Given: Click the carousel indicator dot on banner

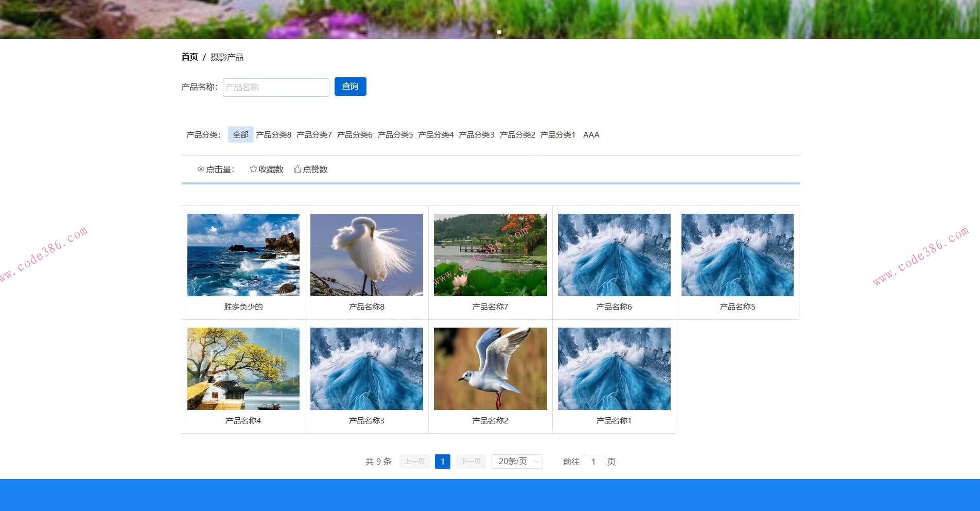Looking at the screenshot, I should pos(499,32).
